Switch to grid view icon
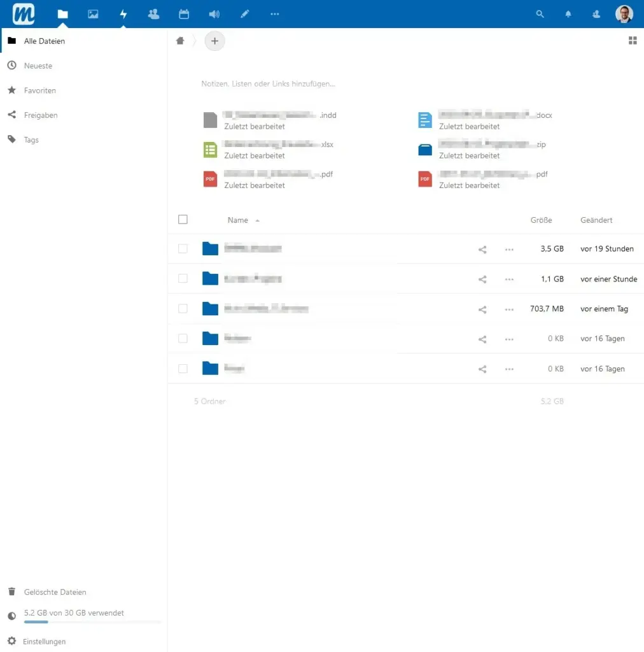Viewport: 644px width, 652px height. tap(633, 41)
